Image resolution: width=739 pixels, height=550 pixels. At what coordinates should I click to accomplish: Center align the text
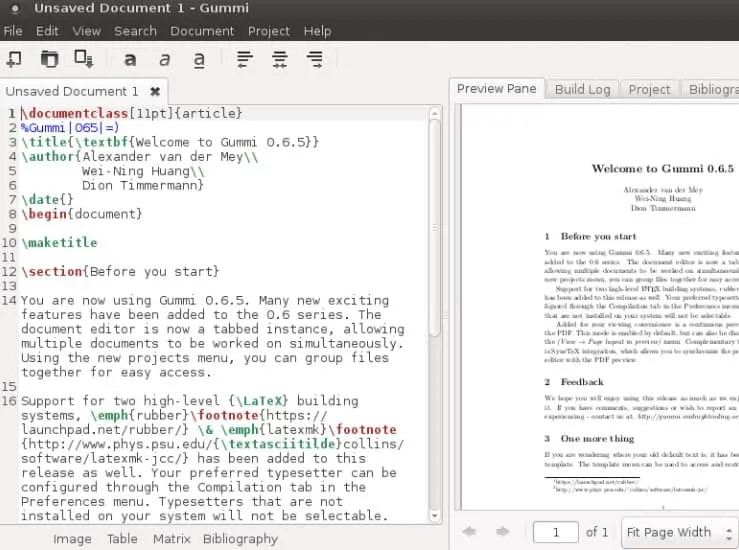click(x=279, y=59)
